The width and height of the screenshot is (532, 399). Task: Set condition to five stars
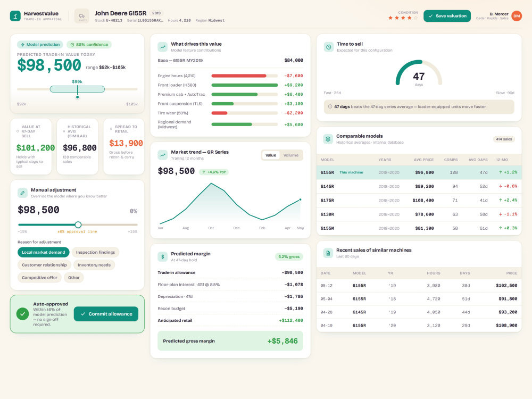point(415,18)
